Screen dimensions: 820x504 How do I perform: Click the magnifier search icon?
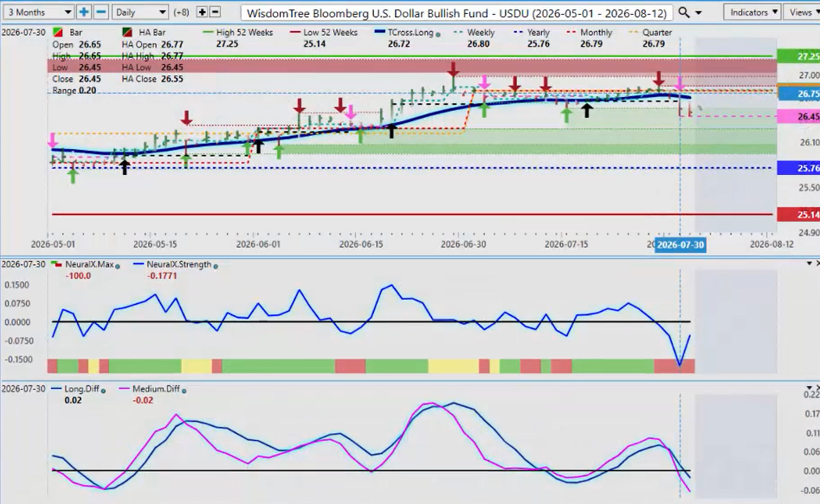tap(683, 12)
